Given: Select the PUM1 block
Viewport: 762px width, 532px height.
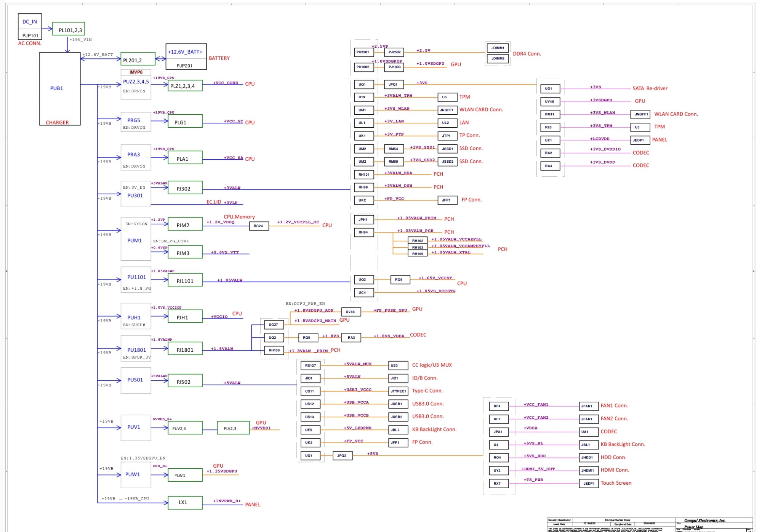Looking at the screenshot, I should tap(136, 239).
